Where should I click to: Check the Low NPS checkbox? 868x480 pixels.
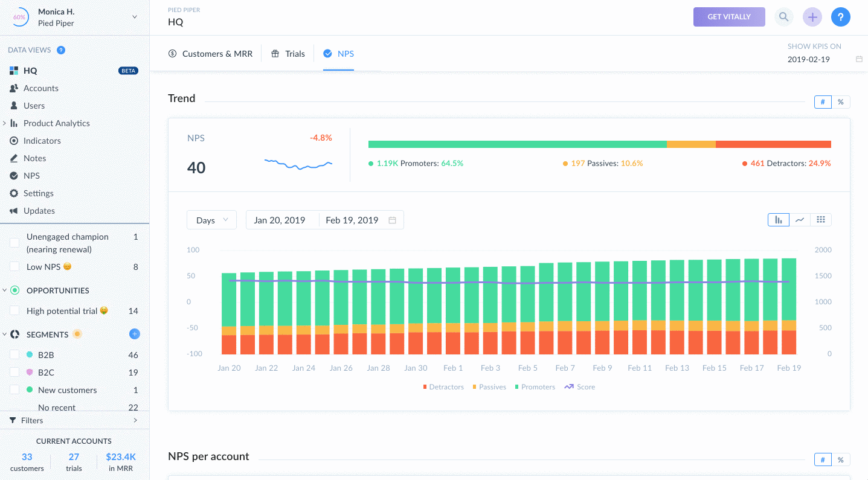coord(14,267)
